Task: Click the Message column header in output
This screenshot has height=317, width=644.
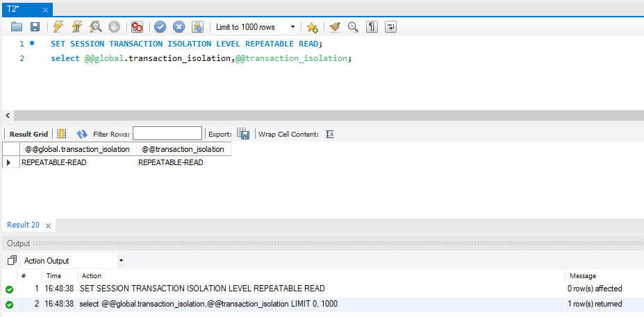Action: [x=582, y=276]
